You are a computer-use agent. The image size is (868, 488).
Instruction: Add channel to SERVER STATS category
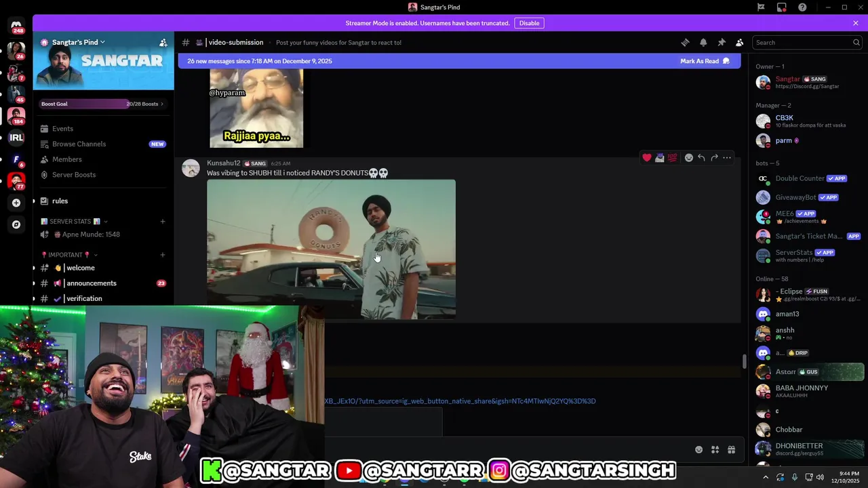(163, 222)
